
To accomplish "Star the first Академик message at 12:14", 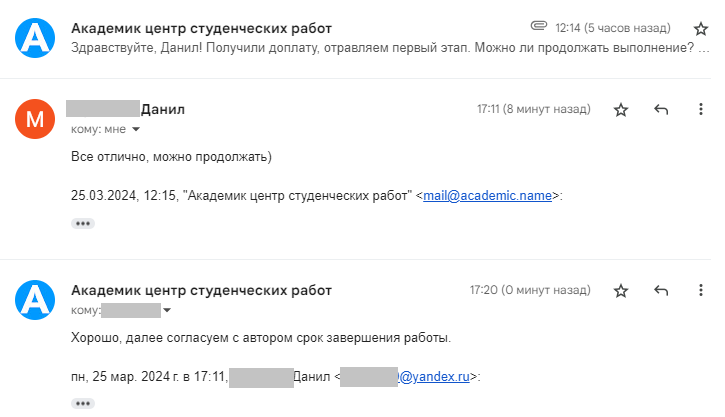I will point(700,29).
